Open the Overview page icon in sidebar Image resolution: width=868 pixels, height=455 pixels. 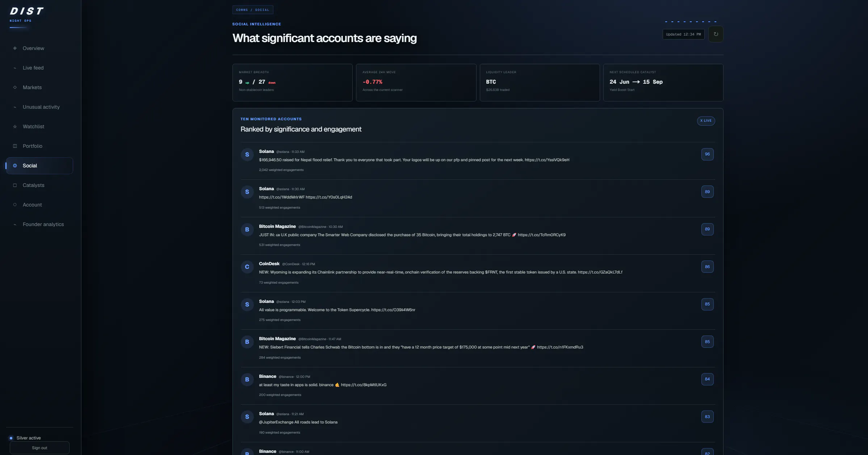pos(15,48)
